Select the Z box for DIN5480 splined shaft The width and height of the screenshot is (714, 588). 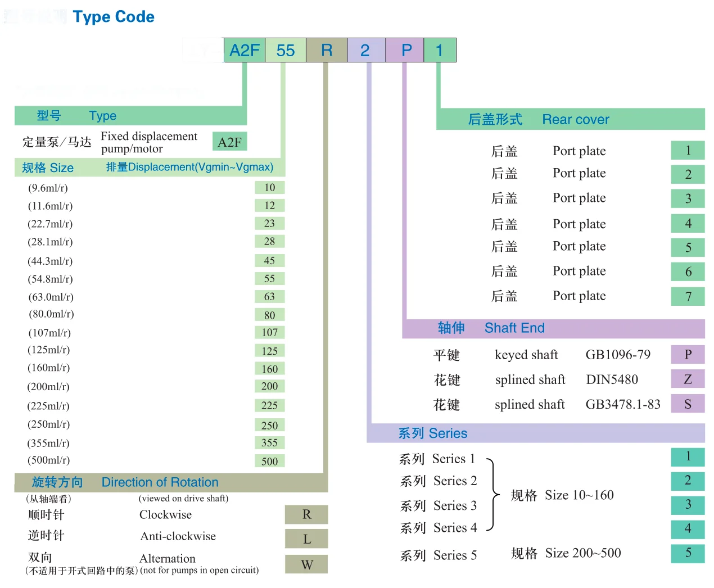pyautogui.click(x=688, y=379)
